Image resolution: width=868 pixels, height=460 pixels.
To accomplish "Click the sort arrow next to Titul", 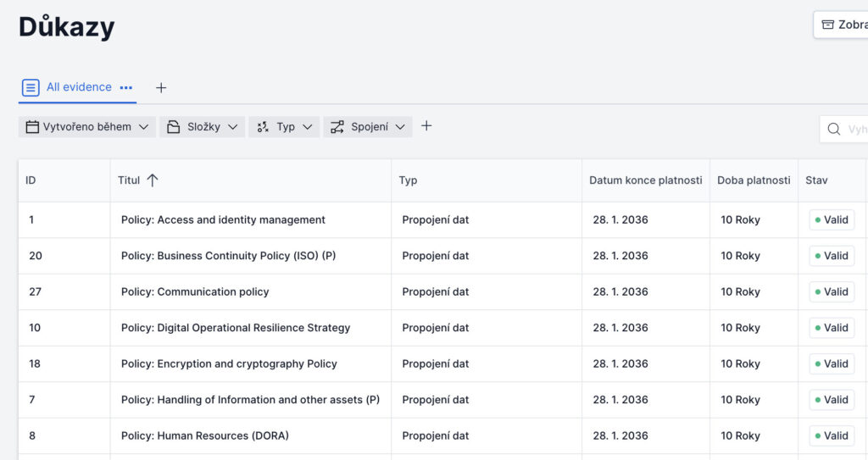I will click(153, 180).
